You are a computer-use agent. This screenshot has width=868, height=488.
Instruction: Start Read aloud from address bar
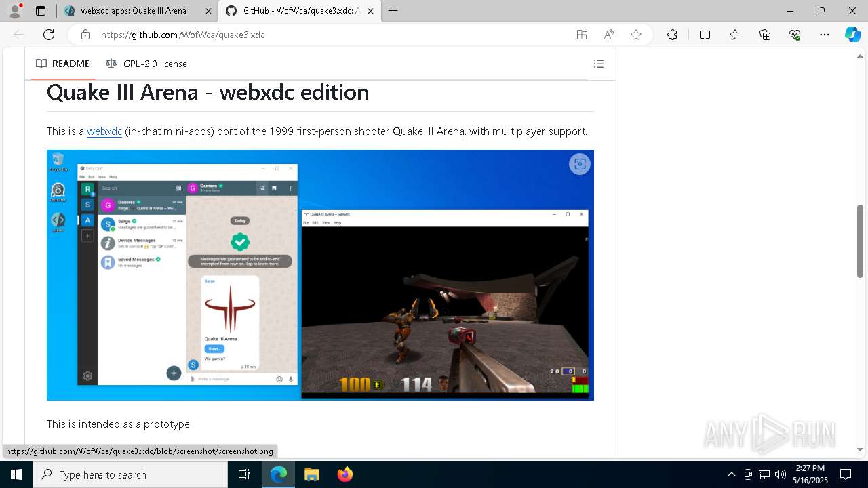[609, 35]
